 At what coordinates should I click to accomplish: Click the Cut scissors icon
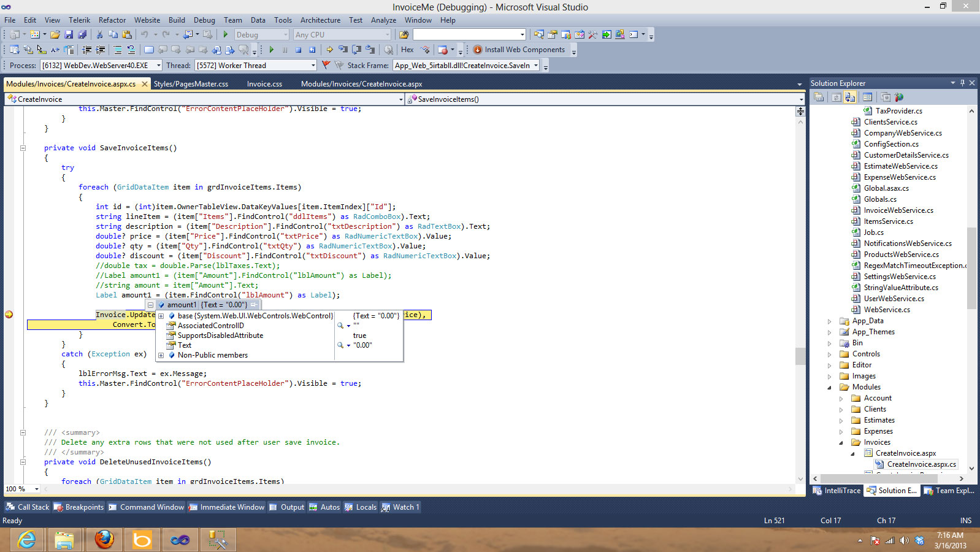(x=99, y=35)
